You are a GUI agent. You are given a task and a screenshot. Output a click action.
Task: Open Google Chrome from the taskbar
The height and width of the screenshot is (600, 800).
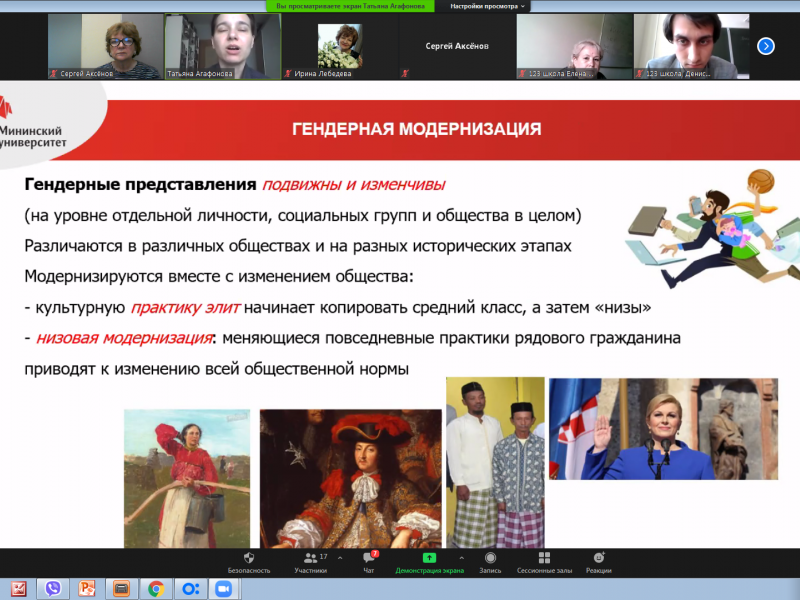click(155, 588)
